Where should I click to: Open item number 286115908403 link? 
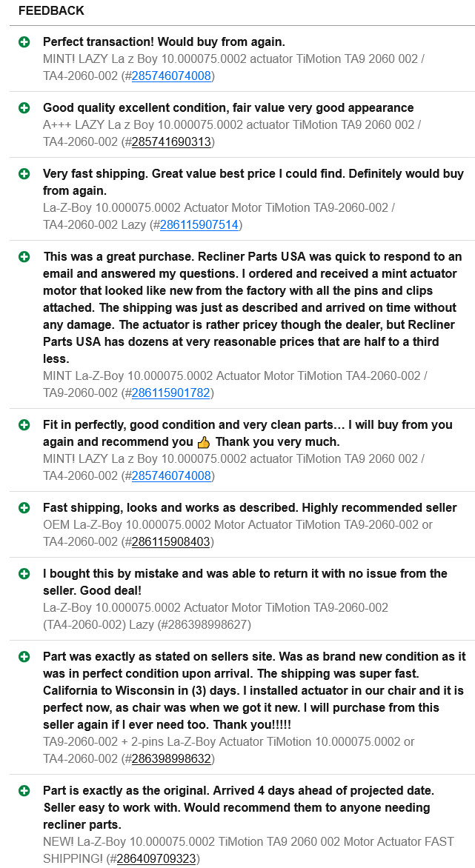coord(170,541)
